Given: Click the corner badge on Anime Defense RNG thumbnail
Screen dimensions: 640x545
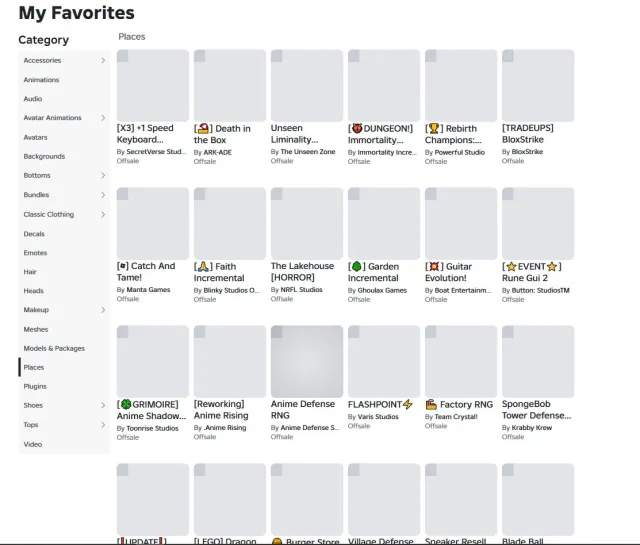Looking at the screenshot, I should pyautogui.click(x=277, y=332).
